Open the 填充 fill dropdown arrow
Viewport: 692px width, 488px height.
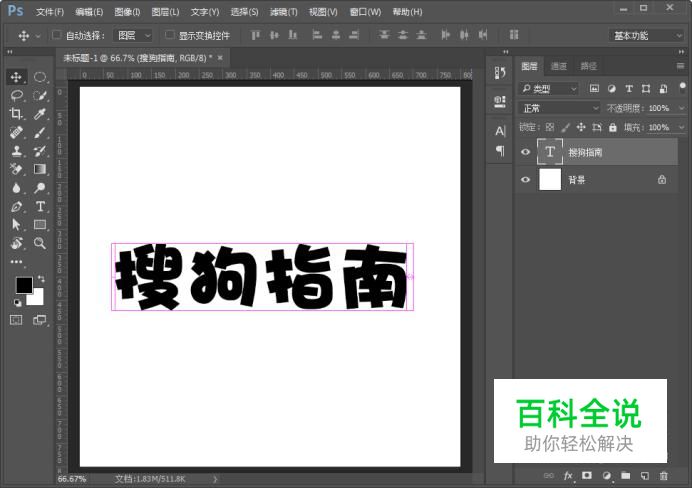point(681,128)
